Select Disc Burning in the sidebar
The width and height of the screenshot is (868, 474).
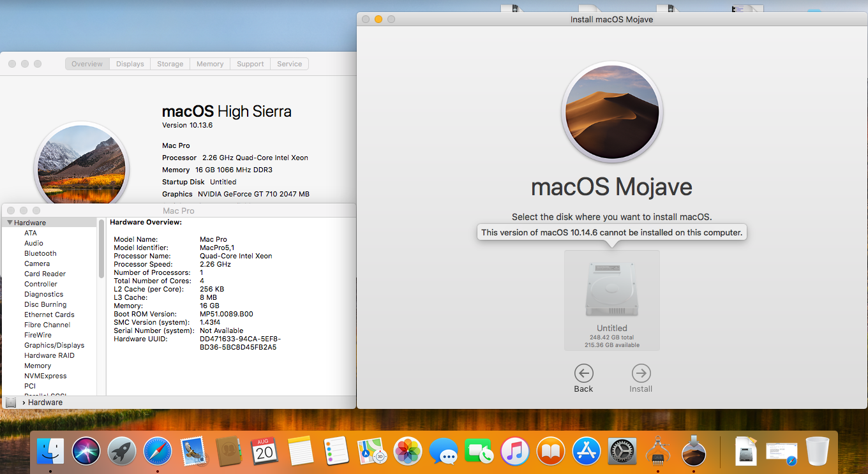[x=45, y=304]
